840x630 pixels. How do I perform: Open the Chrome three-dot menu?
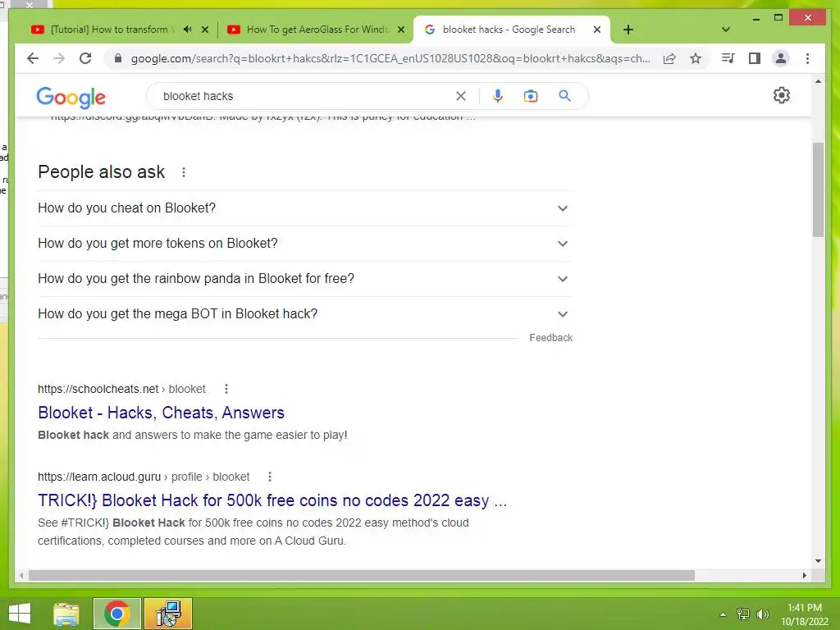pos(807,58)
